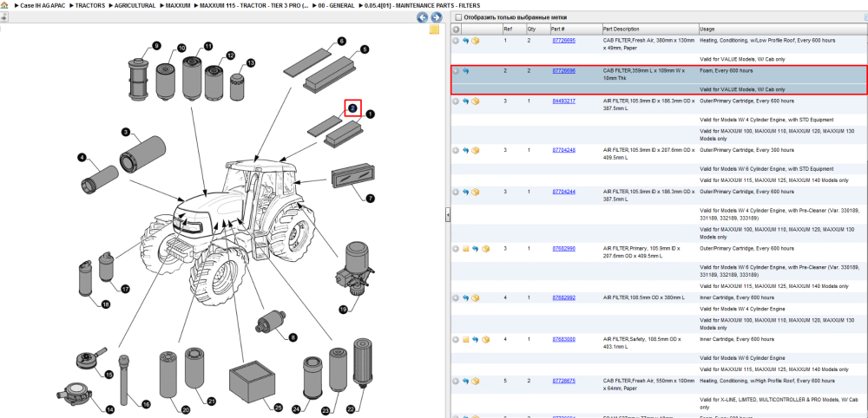Screen dimensions: 868x418
Task: Click the yellow note icon for part 87682990
Action: pyautogui.click(x=465, y=249)
